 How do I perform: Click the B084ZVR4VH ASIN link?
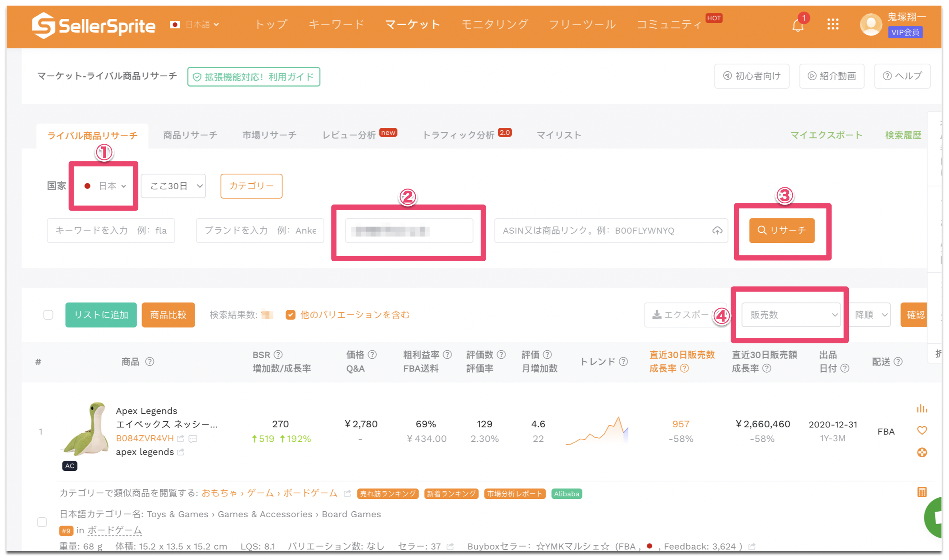click(x=145, y=438)
